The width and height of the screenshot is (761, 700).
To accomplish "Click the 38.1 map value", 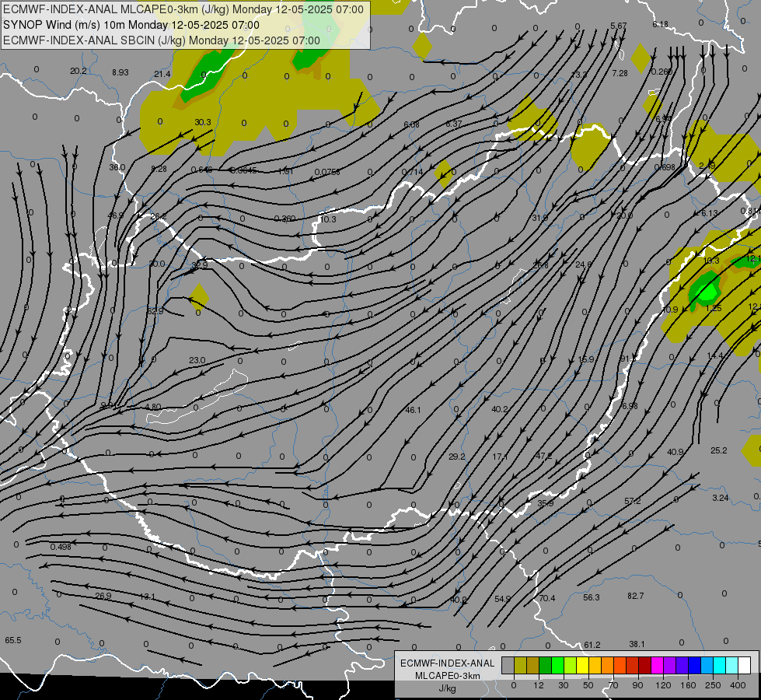I will coord(637,644).
